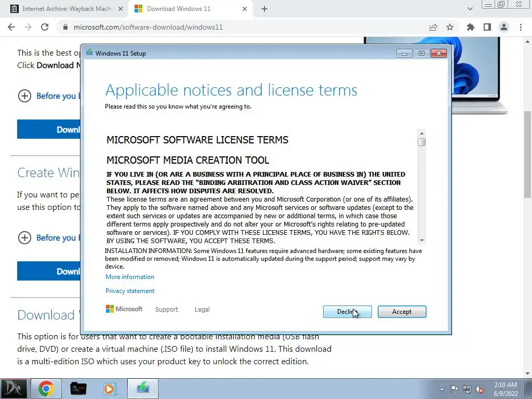The image size is (532, 399).
Task: Click the Start button on taskbar
Action: pyautogui.click(x=14, y=389)
